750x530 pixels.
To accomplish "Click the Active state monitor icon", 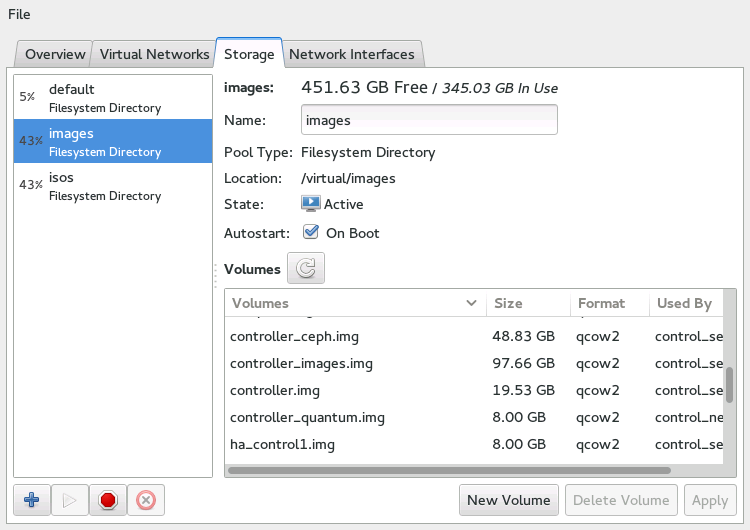I will pyautogui.click(x=311, y=204).
